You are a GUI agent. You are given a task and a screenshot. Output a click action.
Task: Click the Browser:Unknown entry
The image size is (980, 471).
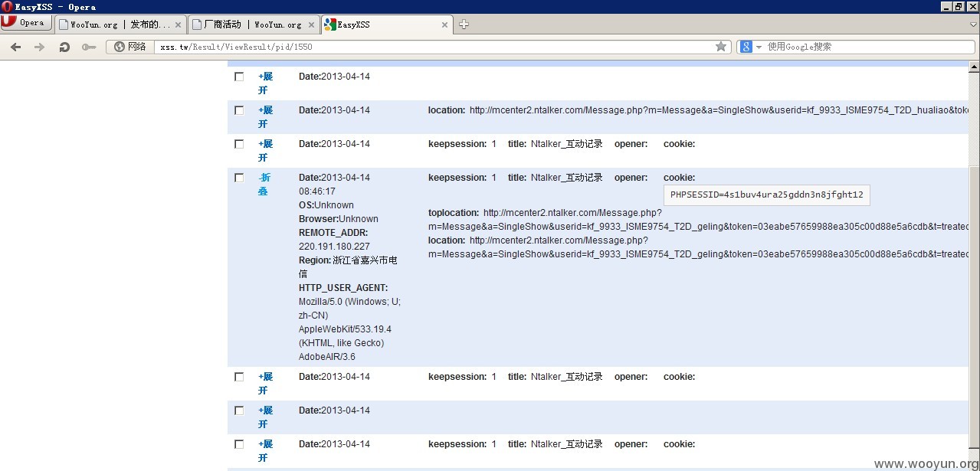click(339, 219)
